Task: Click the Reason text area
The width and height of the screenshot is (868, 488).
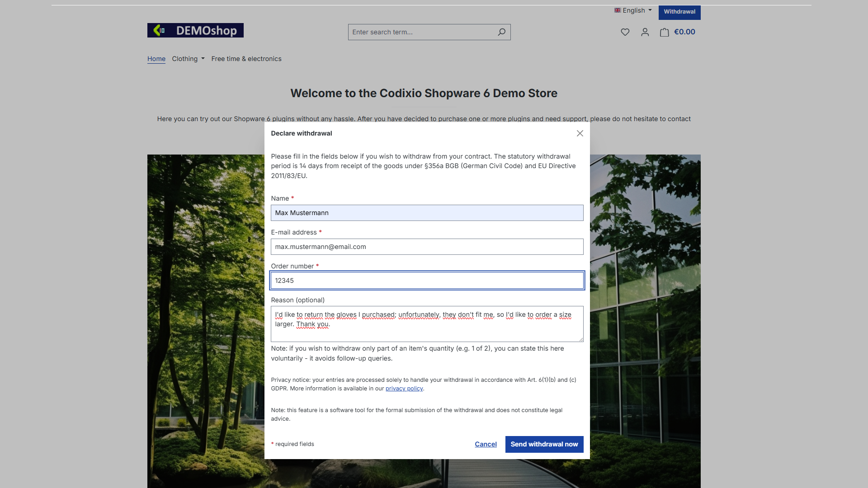Action: click(x=427, y=324)
